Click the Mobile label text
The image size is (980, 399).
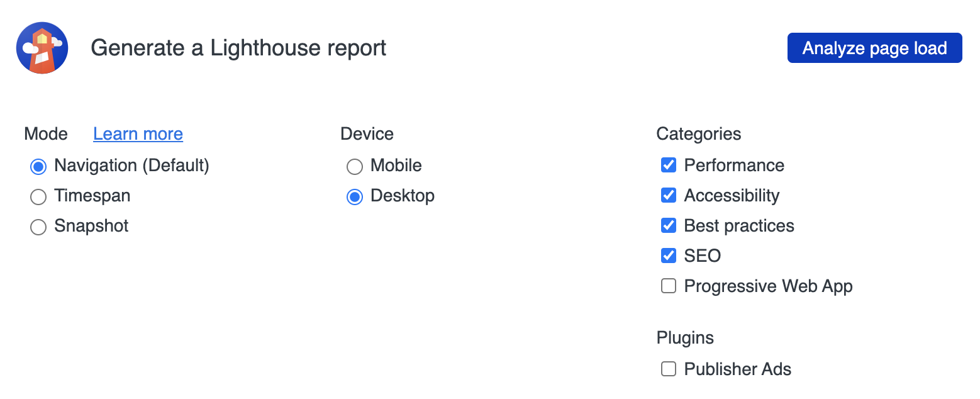click(x=396, y=166)
